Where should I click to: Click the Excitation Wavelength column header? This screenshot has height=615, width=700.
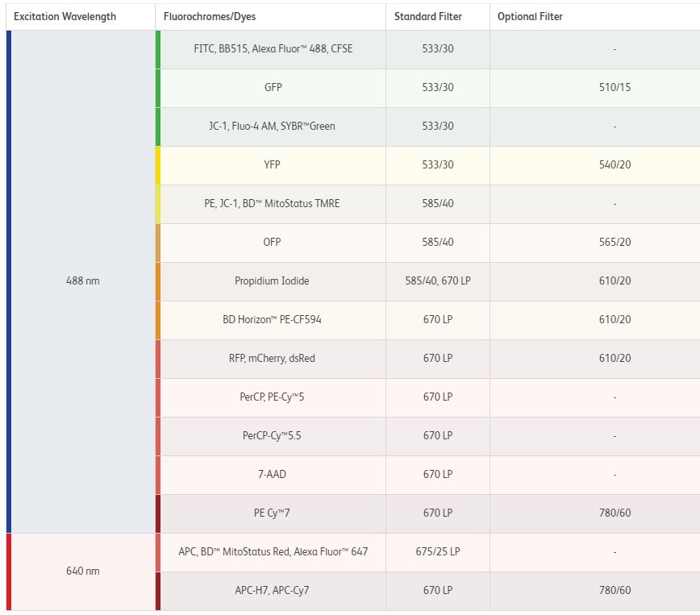click(x=65, y=17)
